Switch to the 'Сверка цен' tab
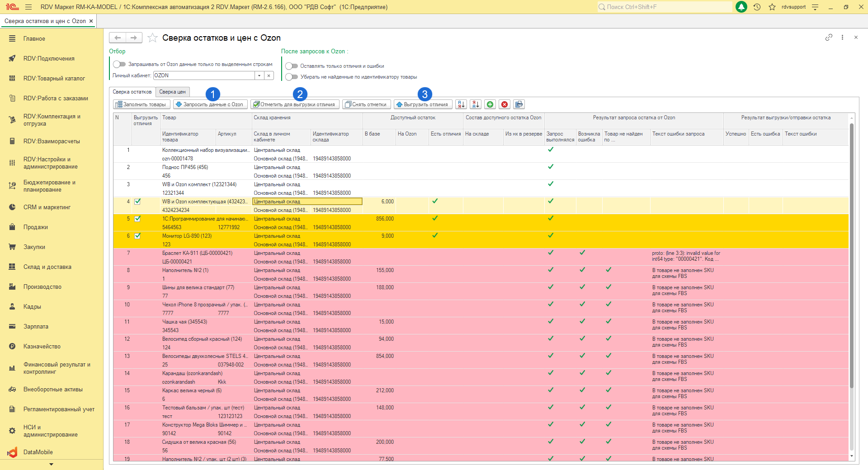This screenshot has width=868, height=470. pos(172,92)
